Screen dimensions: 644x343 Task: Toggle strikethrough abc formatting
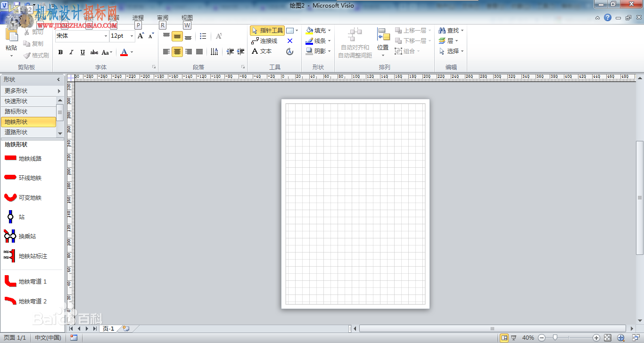94,52
